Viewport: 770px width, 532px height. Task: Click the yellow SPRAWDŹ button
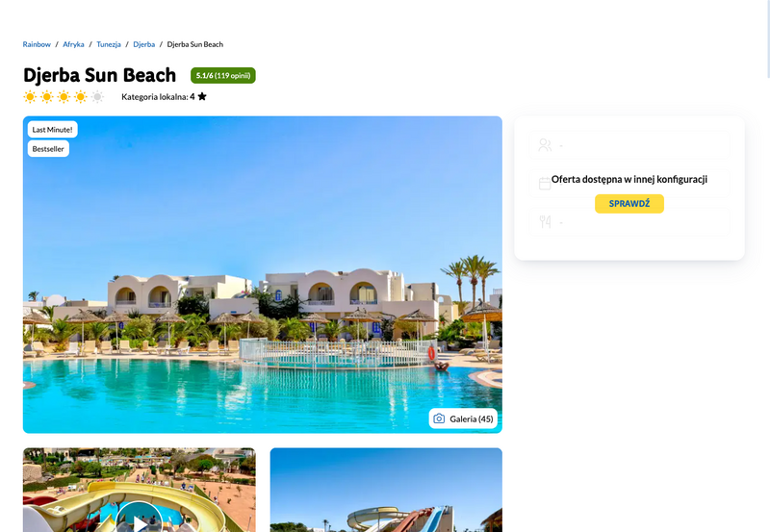(629, 204)
